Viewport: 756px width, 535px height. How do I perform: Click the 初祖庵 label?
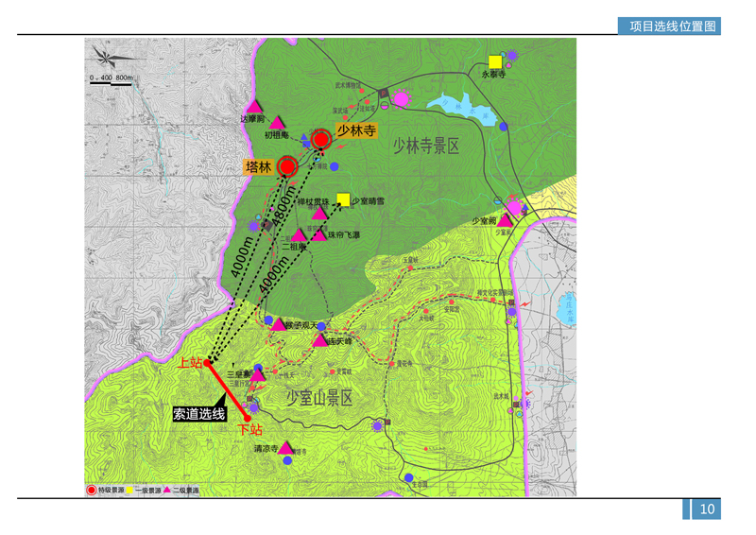(x=276, y=135)
